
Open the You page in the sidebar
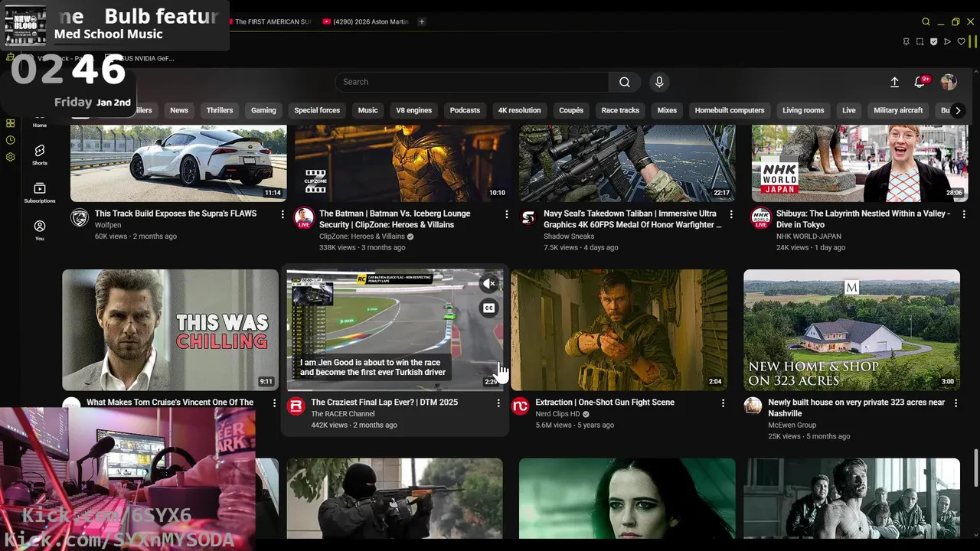[x=40, y=230]
